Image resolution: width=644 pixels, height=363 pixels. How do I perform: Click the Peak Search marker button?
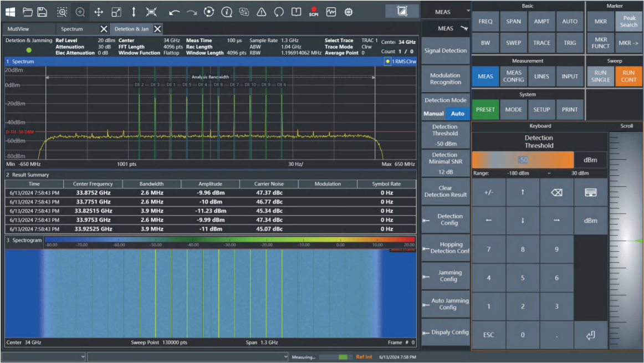pos(628,22)
